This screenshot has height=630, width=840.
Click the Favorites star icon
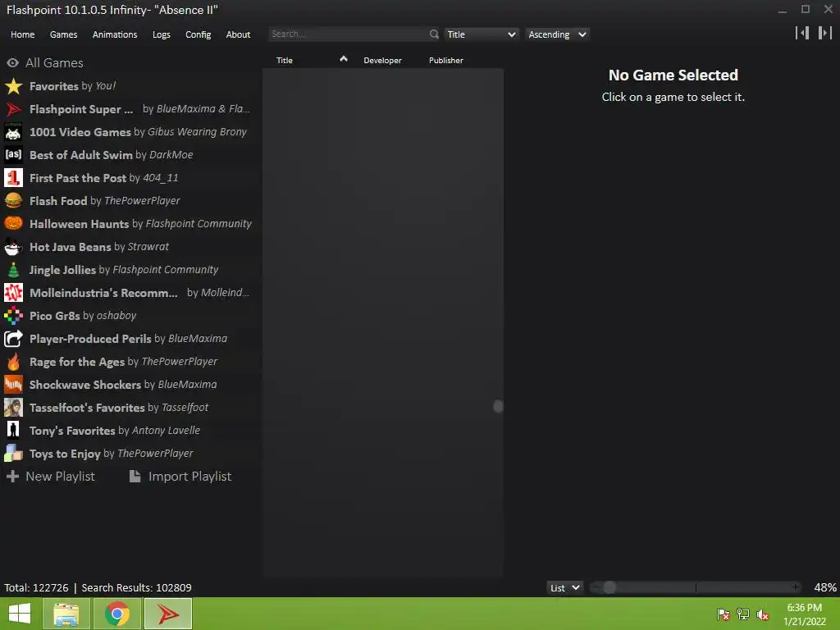click(13, 86)
